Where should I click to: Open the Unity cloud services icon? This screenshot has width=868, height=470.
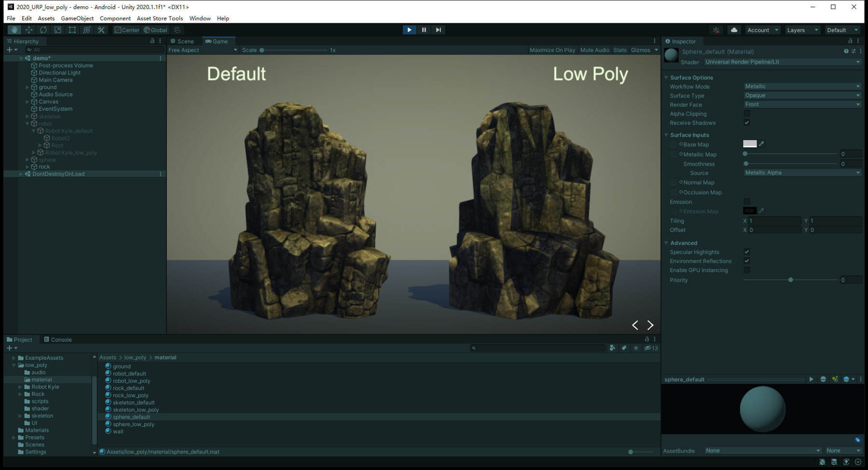(733, 29)
